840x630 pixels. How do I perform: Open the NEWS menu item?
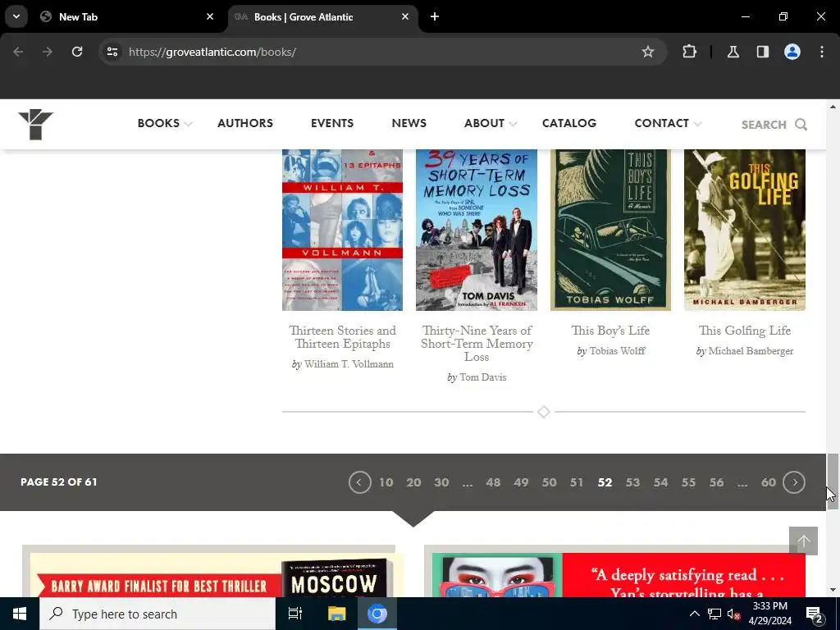409,123
